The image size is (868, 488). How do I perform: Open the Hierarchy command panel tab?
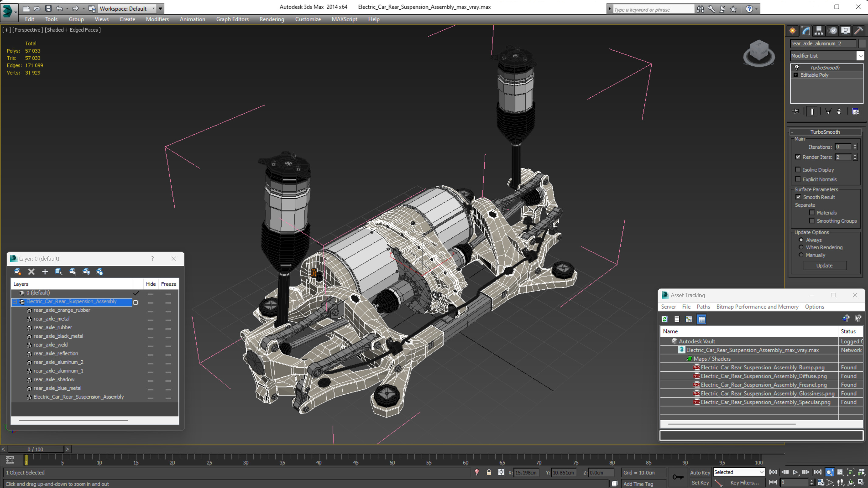819,31
